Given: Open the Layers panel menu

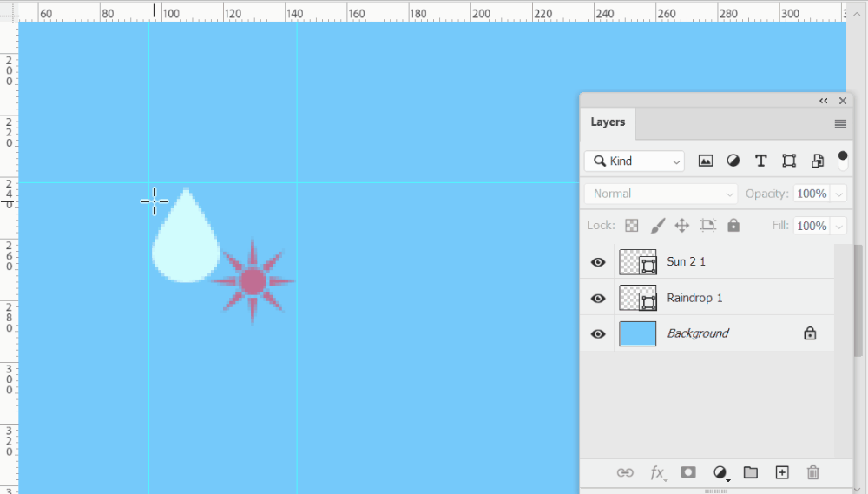Looking at the screenshot, I should click(x=840, y=123).
